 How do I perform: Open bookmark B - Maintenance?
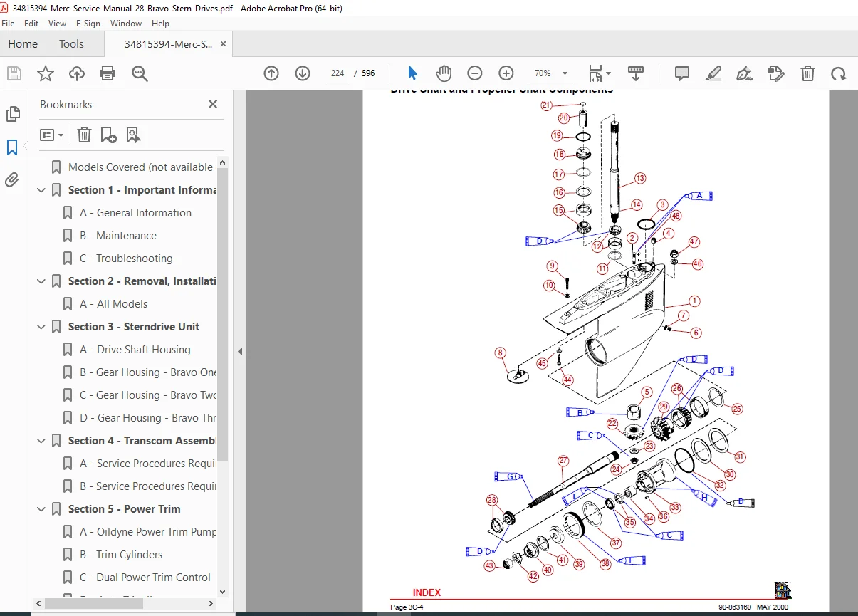[118, 236]
